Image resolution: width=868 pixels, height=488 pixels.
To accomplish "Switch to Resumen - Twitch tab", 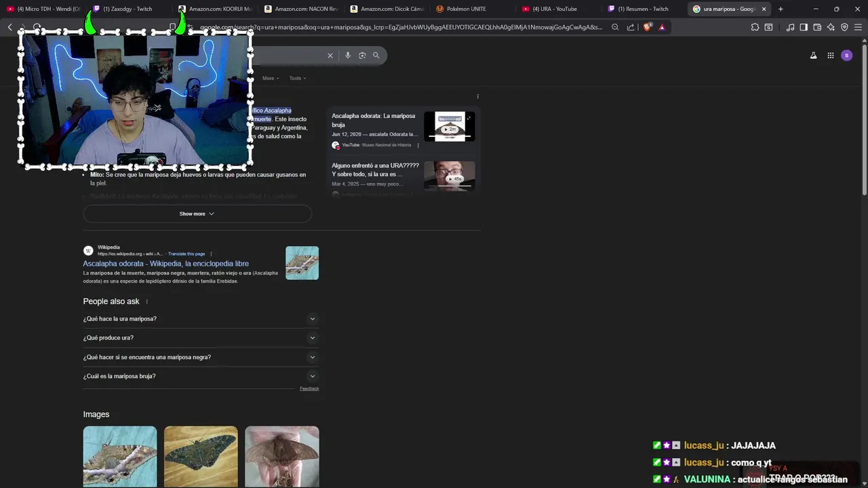I will coord(646,9).
